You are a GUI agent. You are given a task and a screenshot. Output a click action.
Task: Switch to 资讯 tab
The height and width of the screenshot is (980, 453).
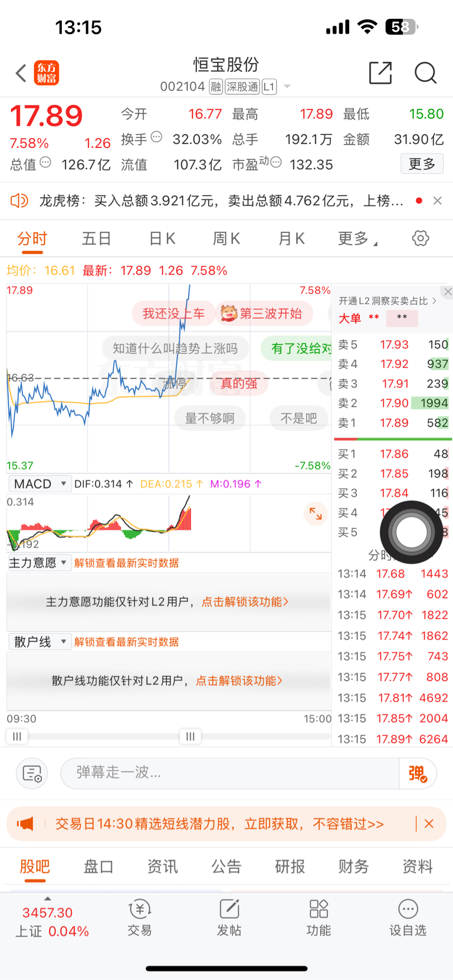click(x=162, y=867)
